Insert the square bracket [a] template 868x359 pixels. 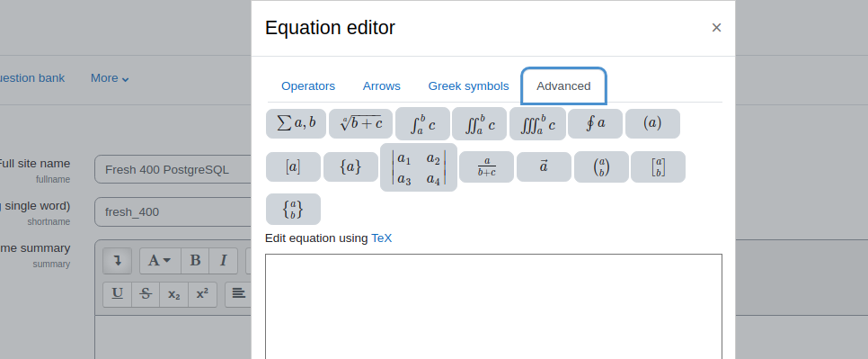click(x=294, y=166)
